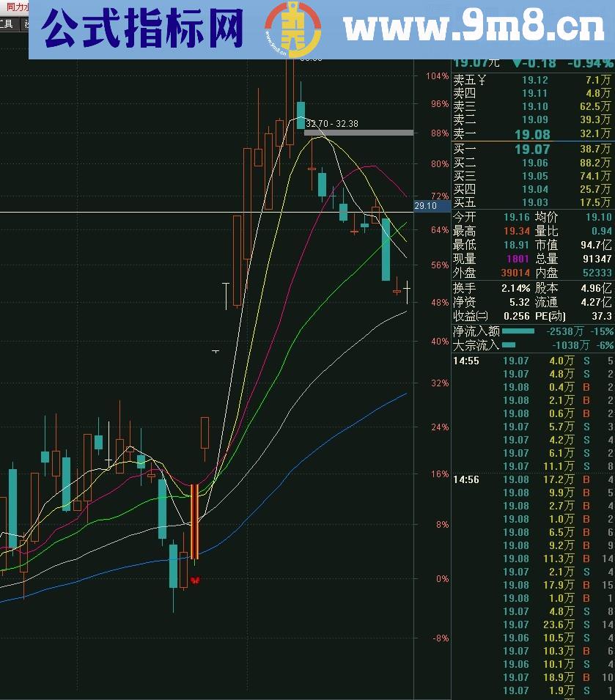Click the red butterfly signal marker

click(194, 581)
